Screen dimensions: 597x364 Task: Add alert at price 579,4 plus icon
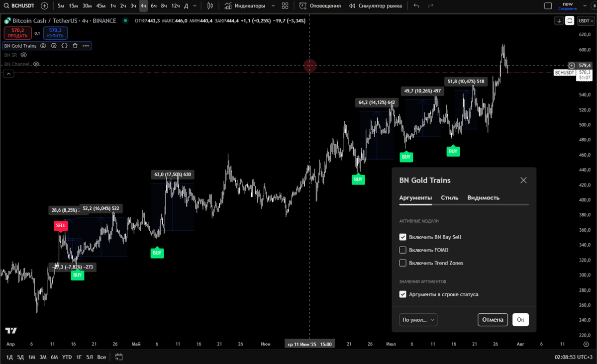coord(572,66)
